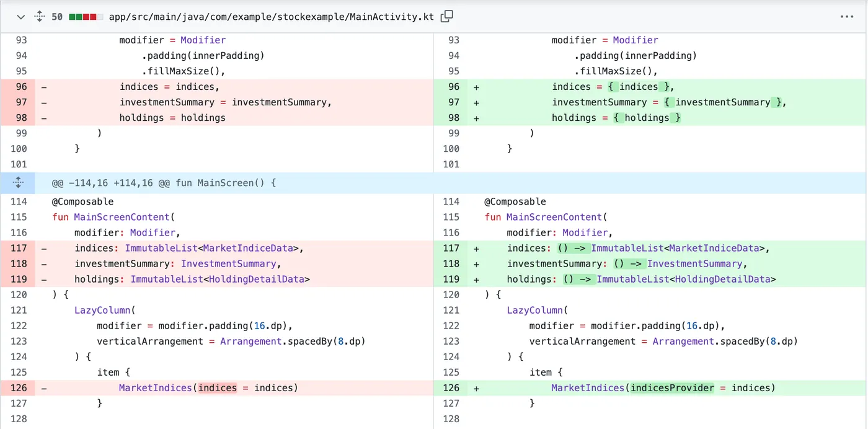Click the highlighted 'indicesProvider' added text
The height and width of the screenshot is (429, 868).
[672, 387]
